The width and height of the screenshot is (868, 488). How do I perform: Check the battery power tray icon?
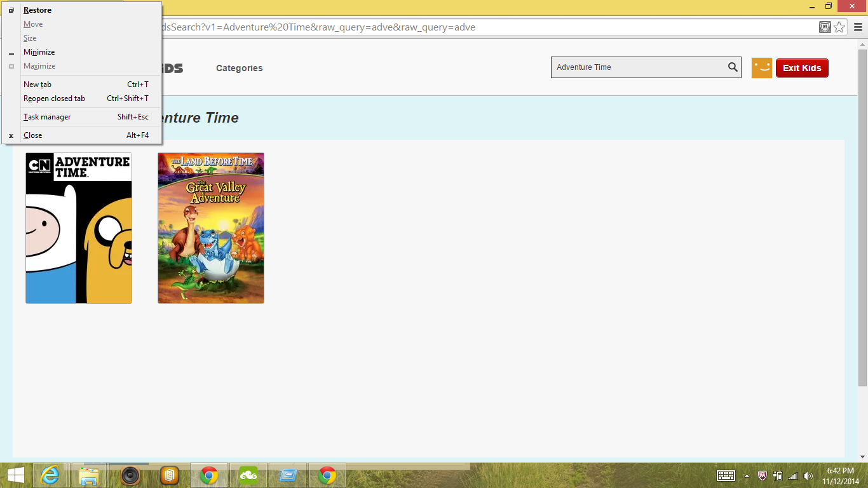tap(777, 476)
